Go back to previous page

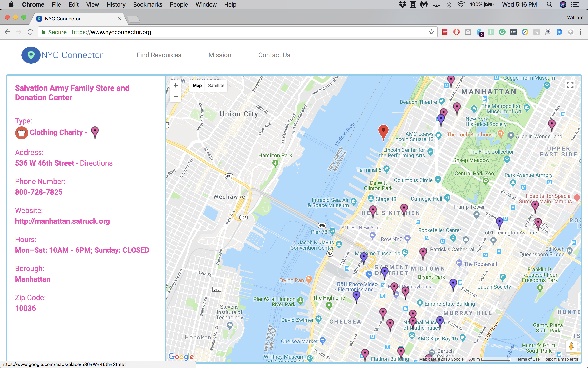8,32
